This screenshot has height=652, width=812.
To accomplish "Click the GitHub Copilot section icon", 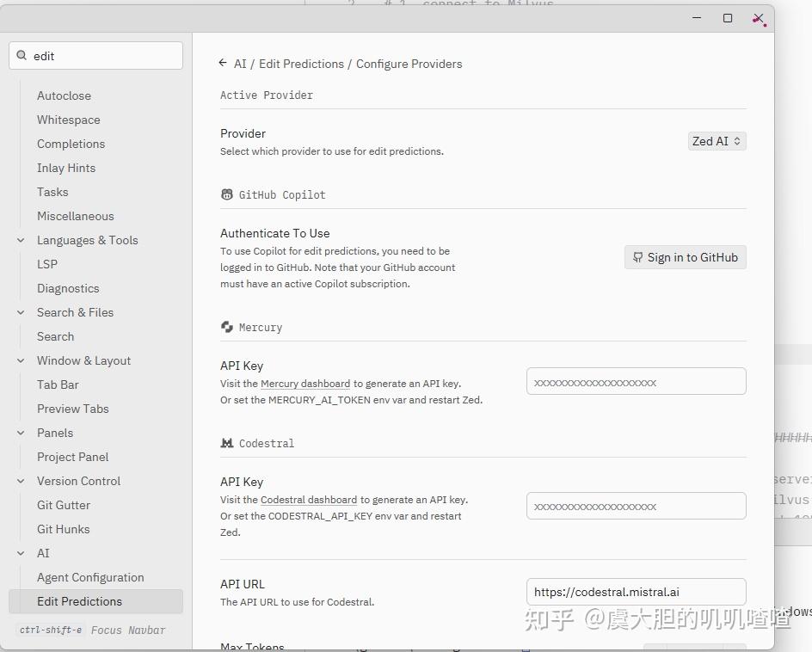I will 227,194.
